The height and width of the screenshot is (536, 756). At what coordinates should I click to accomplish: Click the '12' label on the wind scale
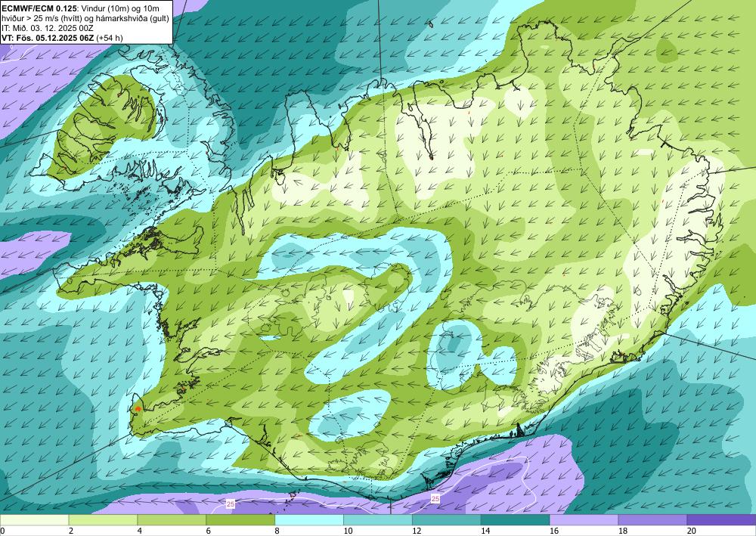point(417,531)
